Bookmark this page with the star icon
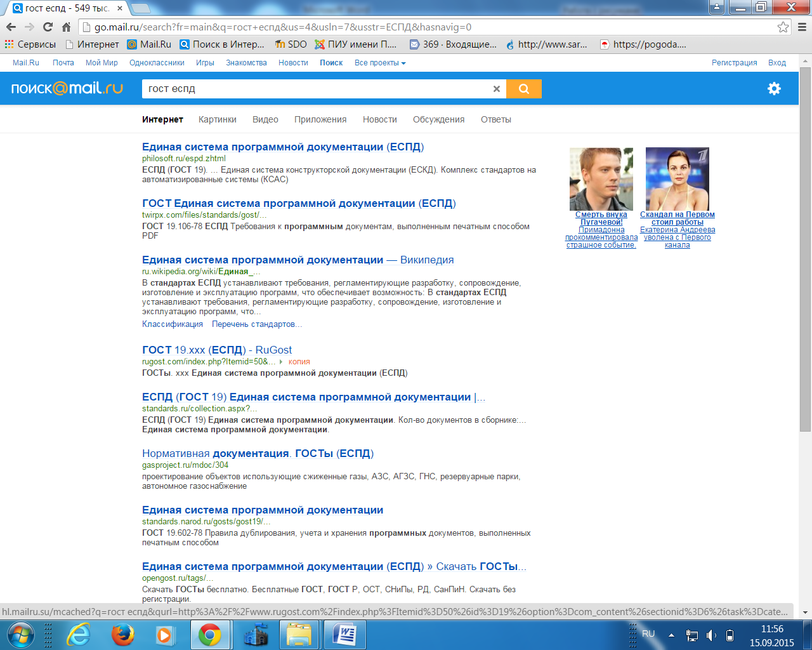Screen dimensions: 812x650 [783, 27]
